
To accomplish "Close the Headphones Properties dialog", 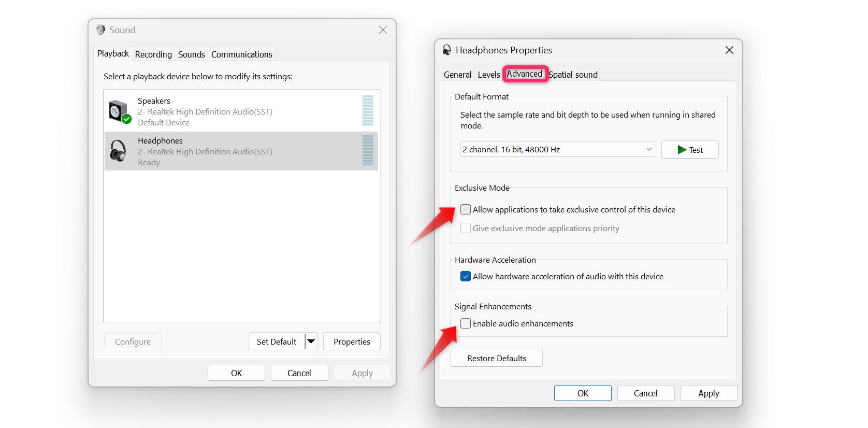I will pyautogui.click(x=729, y=50).
